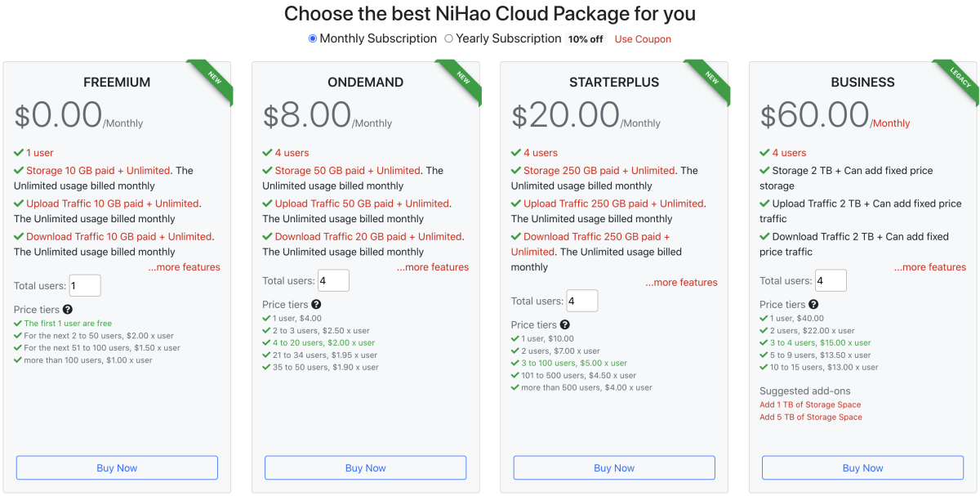Select the Yearly Subscription radio button
This screenshot has height=496, width=980.
(x=448, y=38)
